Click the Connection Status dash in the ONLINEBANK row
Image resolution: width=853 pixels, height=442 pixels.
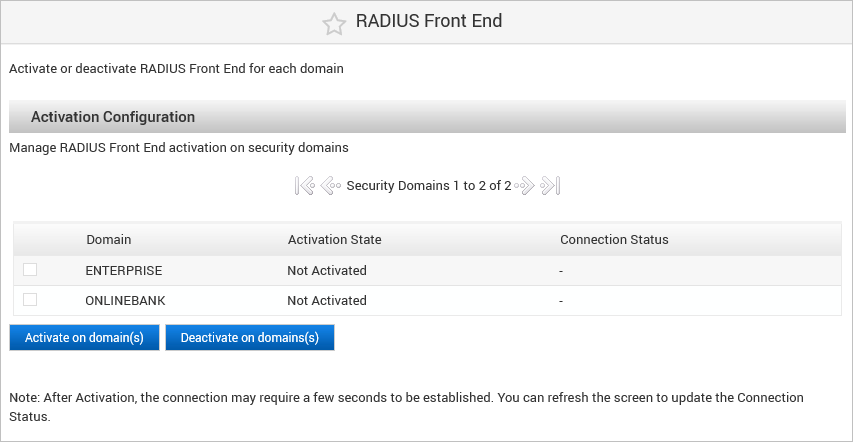(x=562, y=301)
